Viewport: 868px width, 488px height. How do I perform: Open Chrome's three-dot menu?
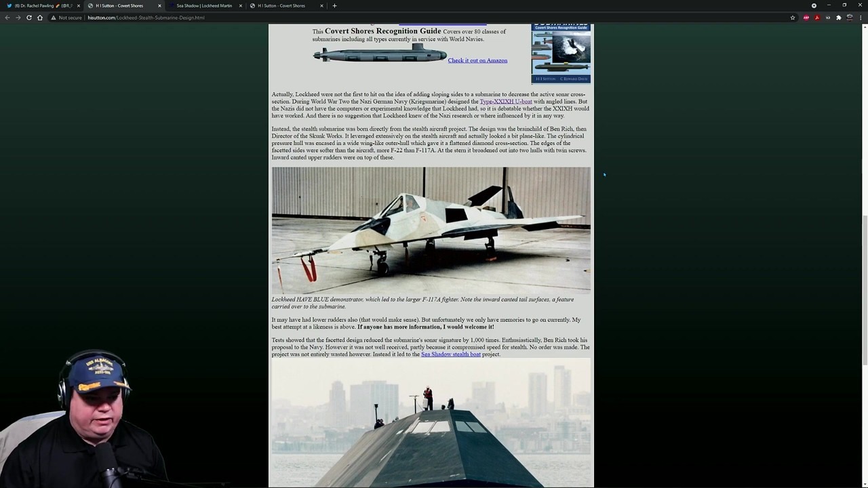click(x=861, y=18)
